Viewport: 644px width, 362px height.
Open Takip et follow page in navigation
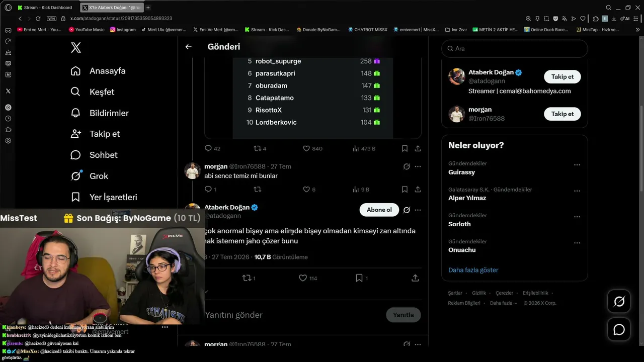tap(95, 134)
